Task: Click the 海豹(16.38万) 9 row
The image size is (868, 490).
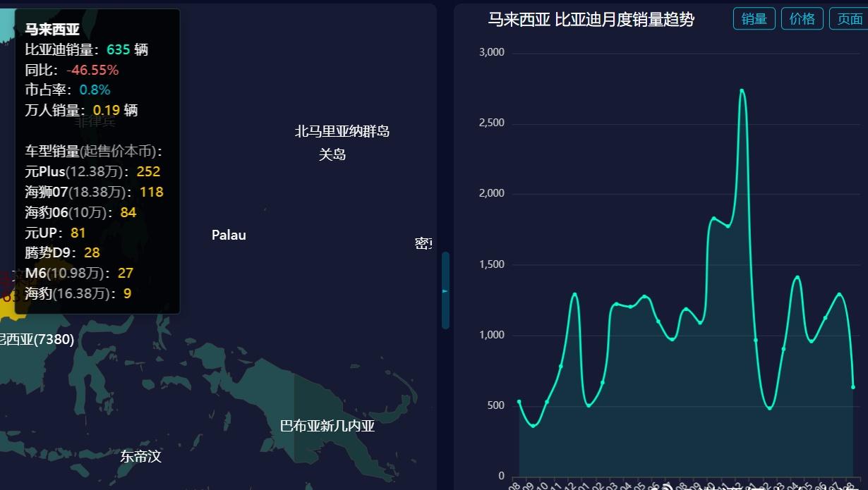Action: pyautogui.click(x=78, y=293)
